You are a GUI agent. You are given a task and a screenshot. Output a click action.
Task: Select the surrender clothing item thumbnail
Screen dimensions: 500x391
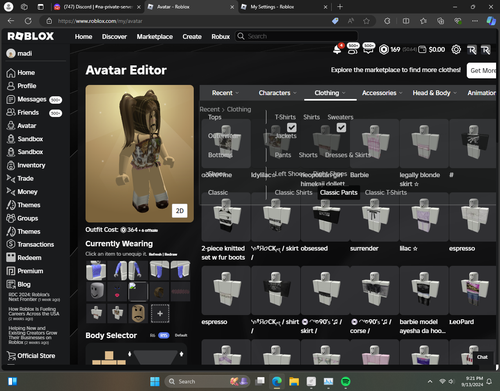tap(374, 217)
